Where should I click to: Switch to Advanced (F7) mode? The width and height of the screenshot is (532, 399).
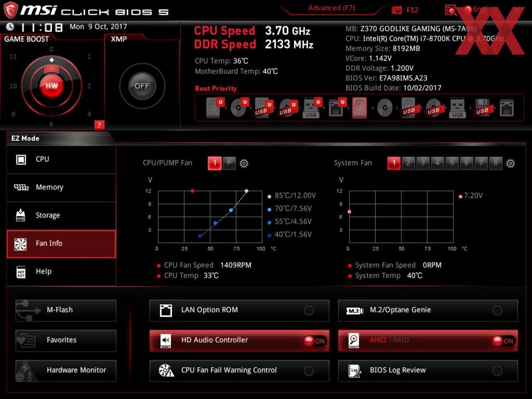pos(331,8)
